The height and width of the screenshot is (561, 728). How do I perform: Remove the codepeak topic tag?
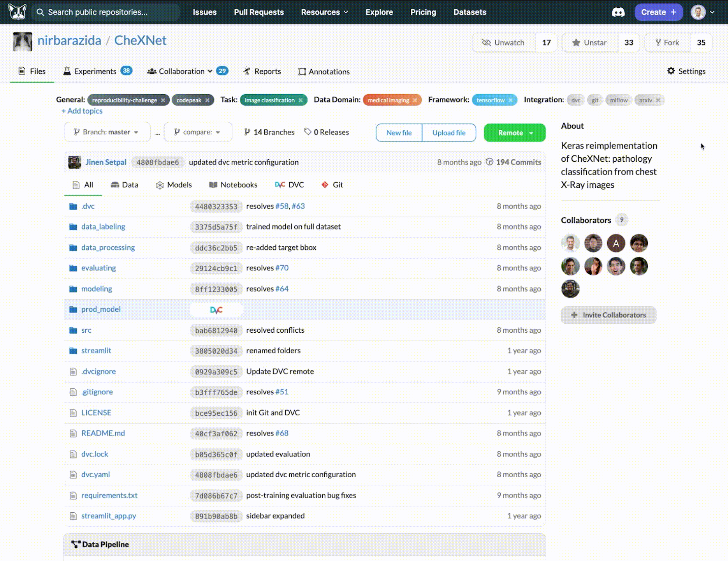point(207,100)
